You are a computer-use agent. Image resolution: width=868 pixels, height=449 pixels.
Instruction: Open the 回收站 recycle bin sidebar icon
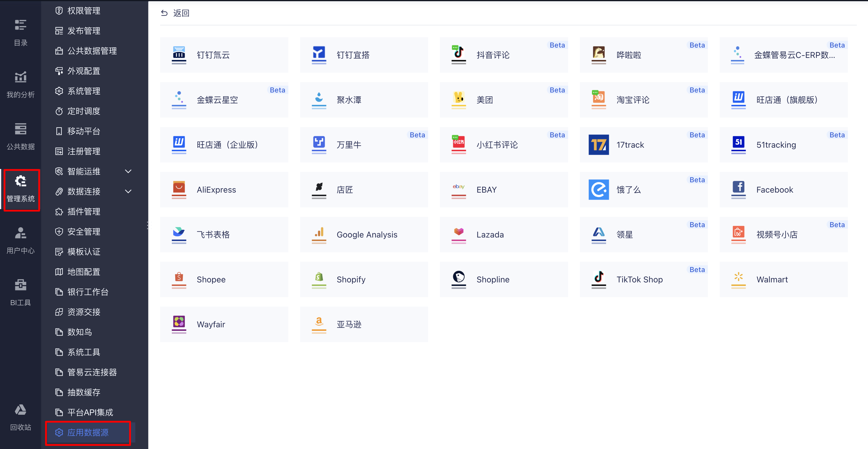21,410
